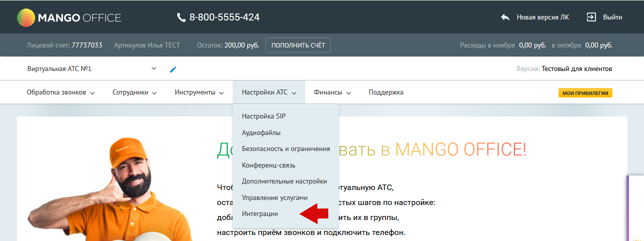This screenshot has height=241, width=644.
Task: Click Новая версия ЛК link
Action: pyautogui.click(x=543, y=17)
